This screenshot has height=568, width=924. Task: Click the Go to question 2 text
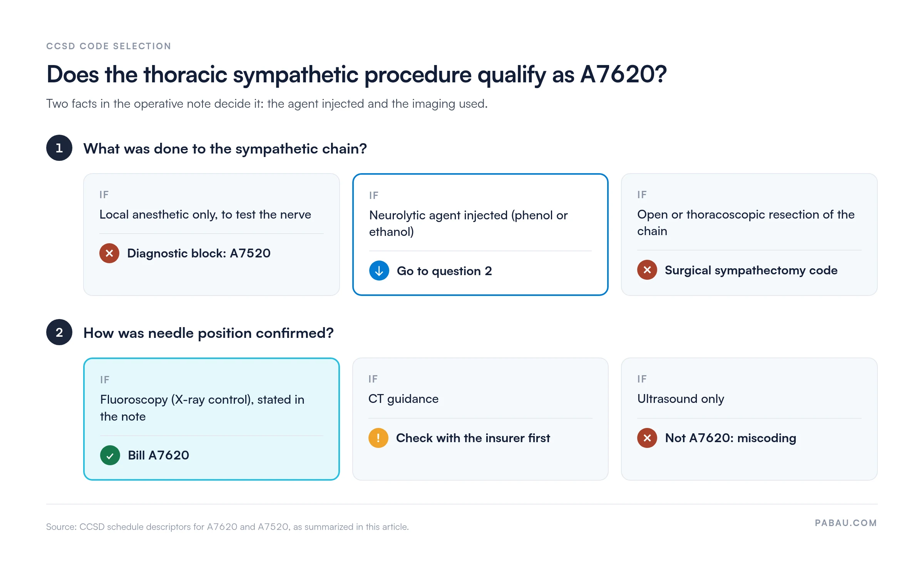coord(444,271)
